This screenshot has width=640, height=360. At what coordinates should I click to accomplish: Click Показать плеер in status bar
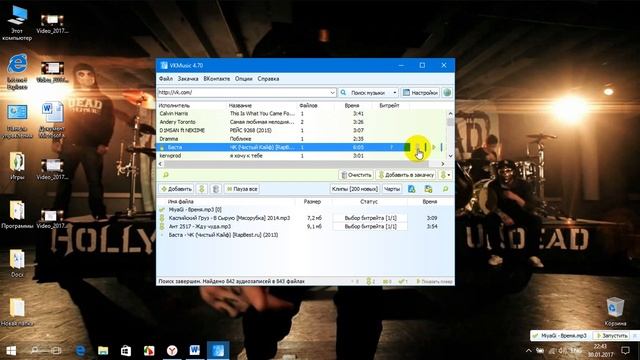pos(434,281)
